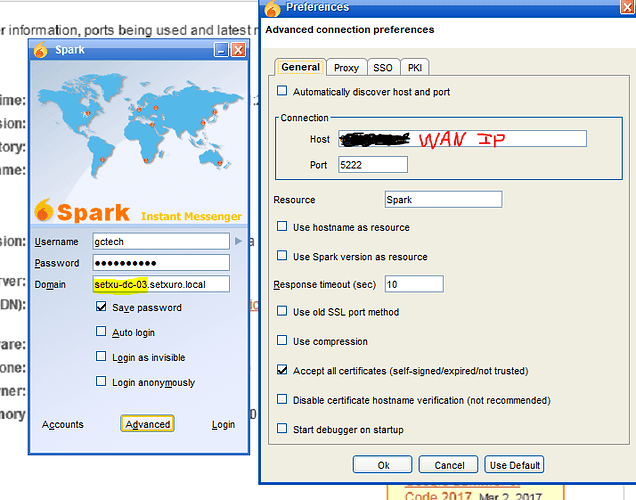Image resolution: width=636 pixels, height=500 pixels.
Task: Enable Start debugger on startup
Action: click(x=282, y=429)
